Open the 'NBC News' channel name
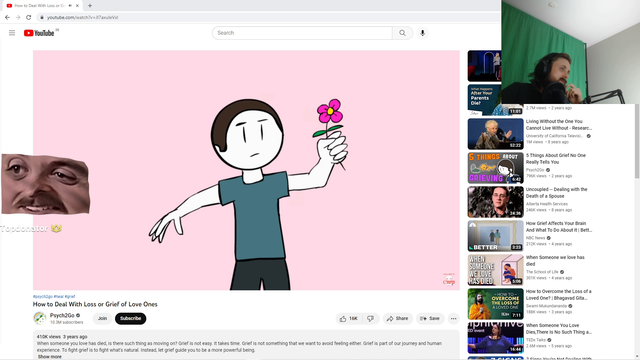 pyautogui.click(x=535, y=238)
